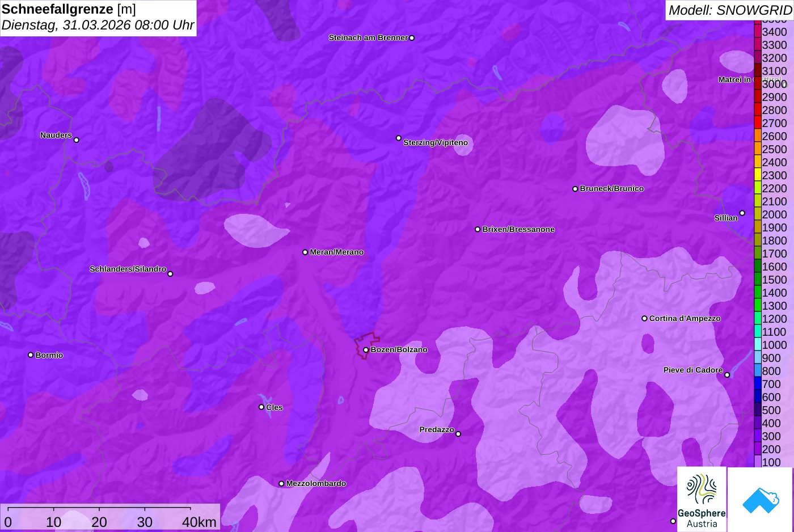Click the 200 purple legend swatch
Image resolution: width=794 pixels, height=532 pixels.
click(758, 448)
